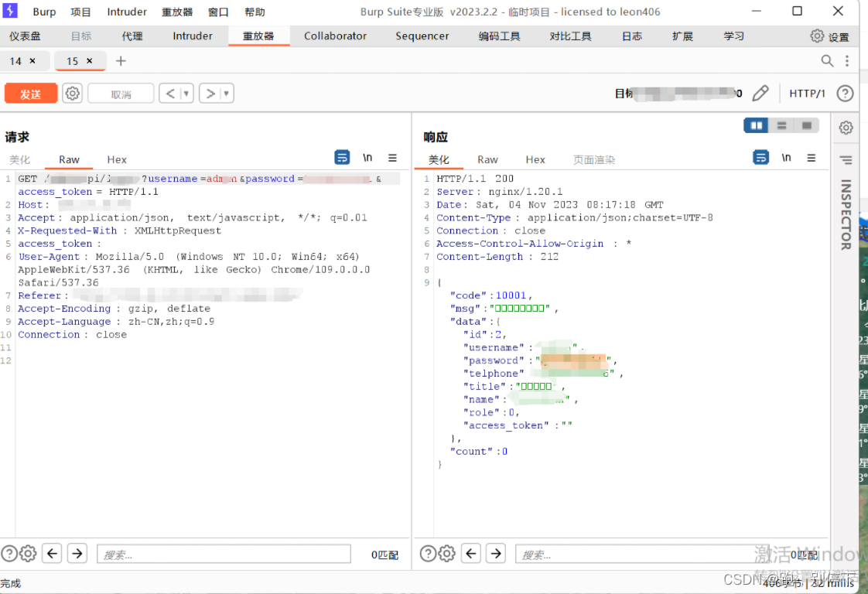Jump to previous request search match

coord(53,553)
